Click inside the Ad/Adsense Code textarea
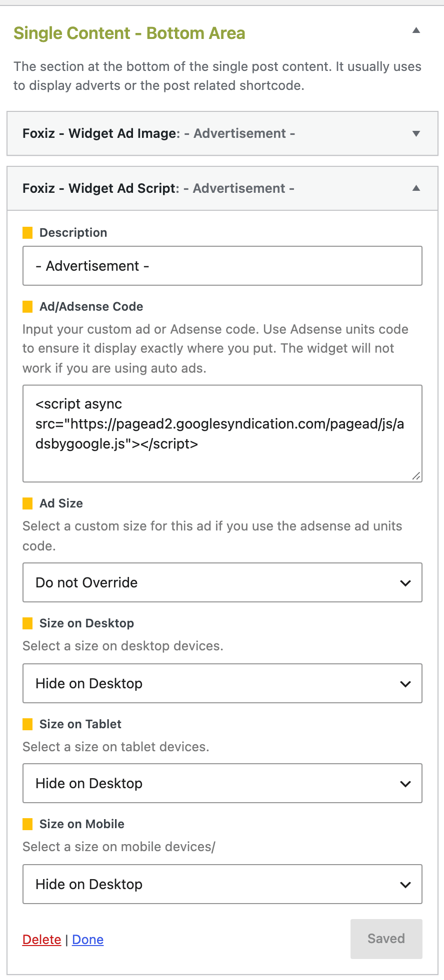This screenshot has height=980, width=444. pos(222,434)
